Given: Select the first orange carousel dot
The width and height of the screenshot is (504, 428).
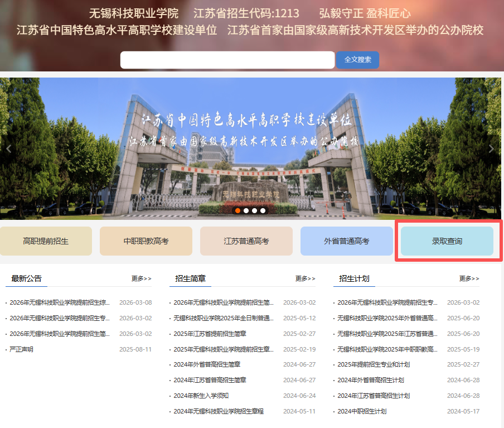Looking at the screenshot, I should click(238, 211).
